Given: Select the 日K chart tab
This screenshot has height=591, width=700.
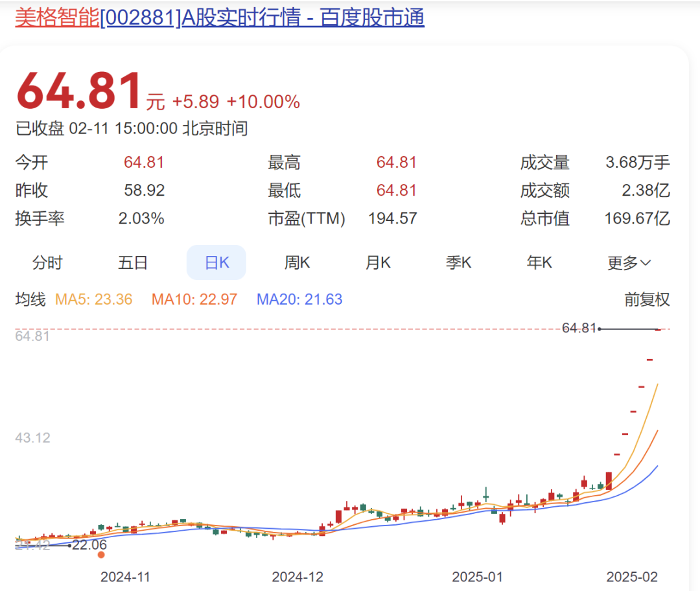Looking at the screenshot, I should (x=216, y=262).
